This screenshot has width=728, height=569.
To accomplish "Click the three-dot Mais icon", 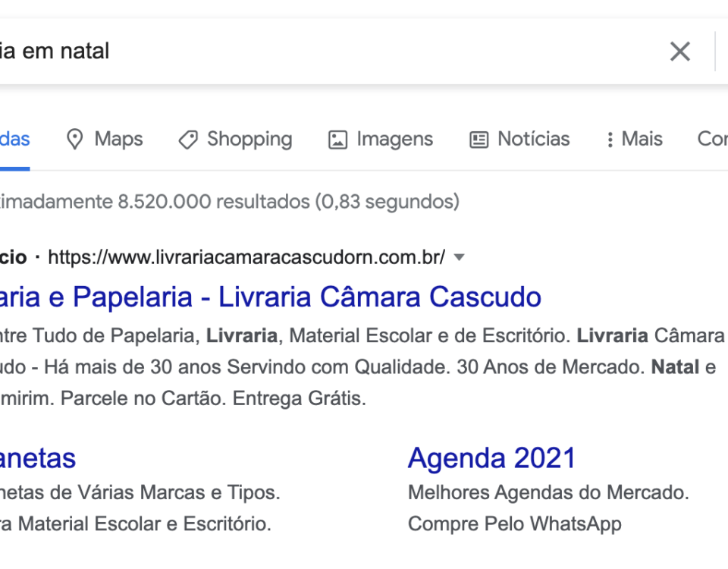I will click(610, 140).
